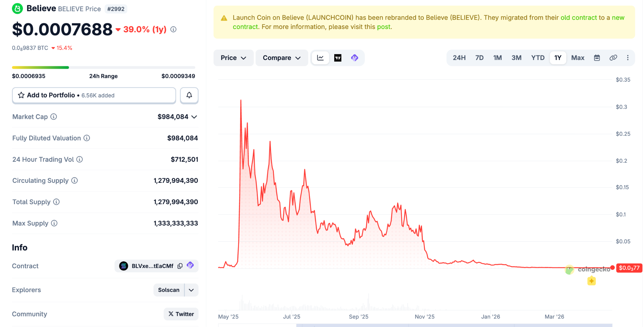Switch to TradingView chart icon
Screen dimensions: 644x327
(337, 58)
